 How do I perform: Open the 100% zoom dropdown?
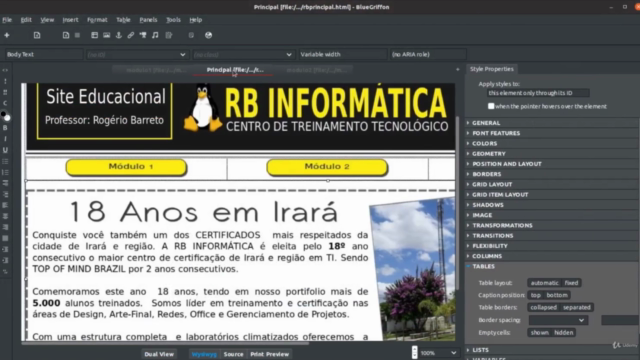[438, 353]
